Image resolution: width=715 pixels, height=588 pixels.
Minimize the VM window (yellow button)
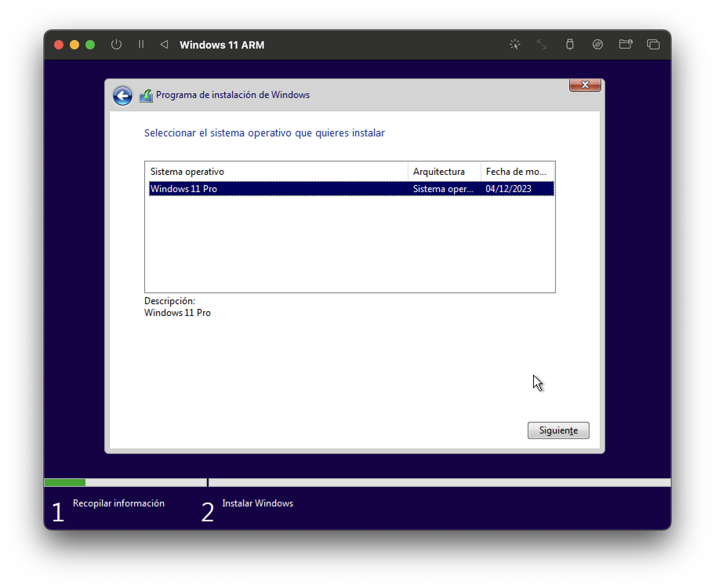[74, 45]
